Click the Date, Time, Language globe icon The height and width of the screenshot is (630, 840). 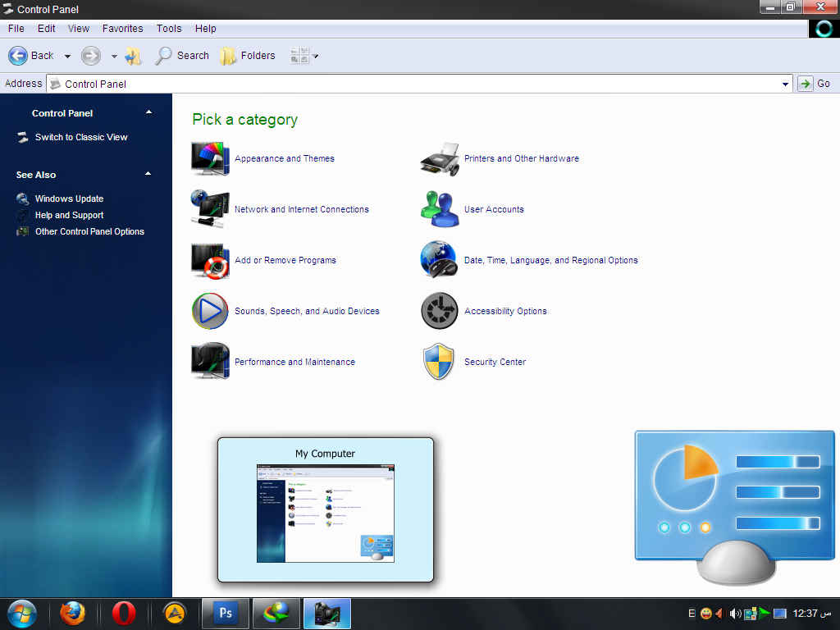pyautogui.click(x=439, y=259)
